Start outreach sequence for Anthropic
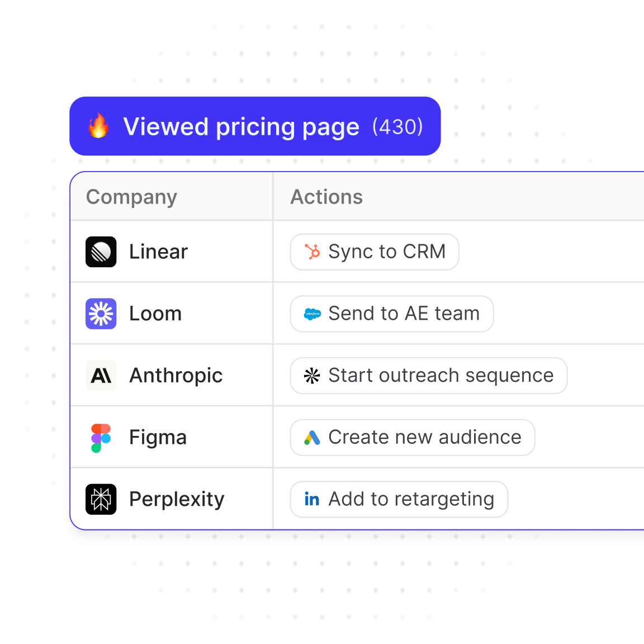The width and height of the screenshot is (644, 644). tap(429, 376)
